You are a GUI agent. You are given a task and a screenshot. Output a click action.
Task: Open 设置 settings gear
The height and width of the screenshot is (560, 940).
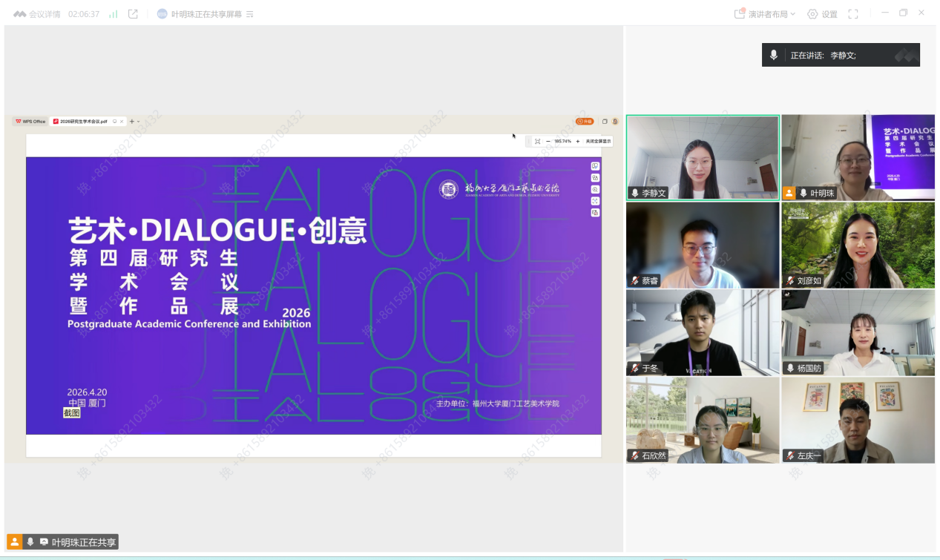click(x=822, y=14)
